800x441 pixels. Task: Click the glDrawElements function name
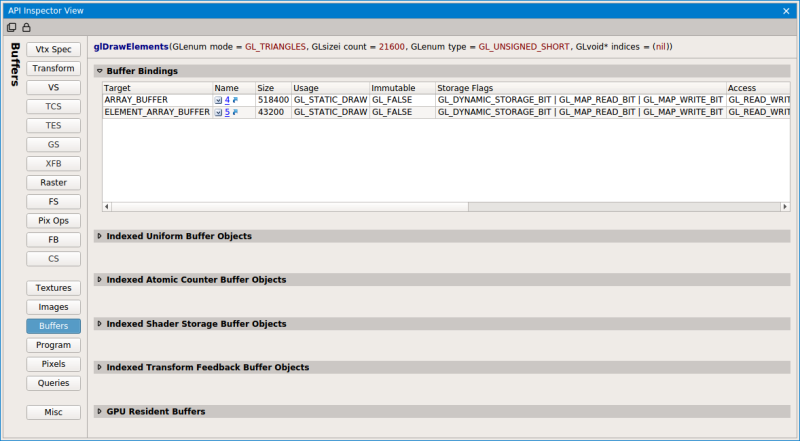coord(131,47)
